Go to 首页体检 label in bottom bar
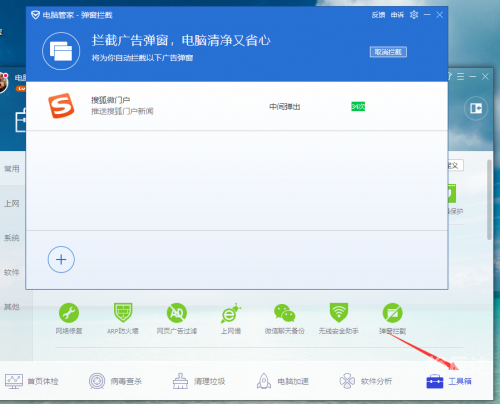Image resolution: width=500 pixels, height=404 pixels. tap(43, 381)
